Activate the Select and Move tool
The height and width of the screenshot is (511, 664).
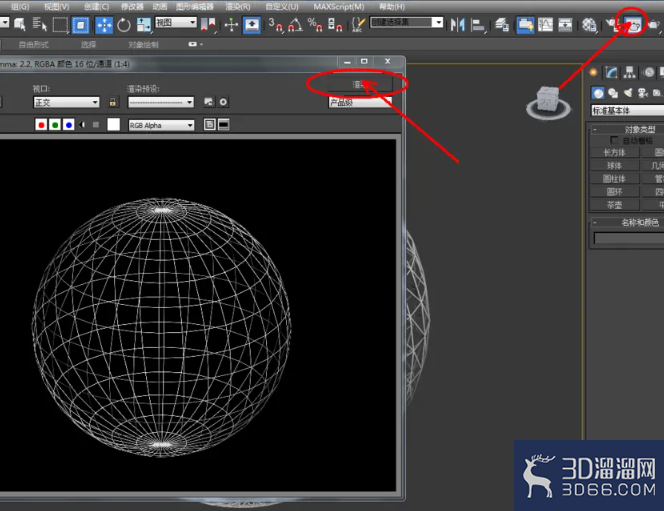(104, 25)
